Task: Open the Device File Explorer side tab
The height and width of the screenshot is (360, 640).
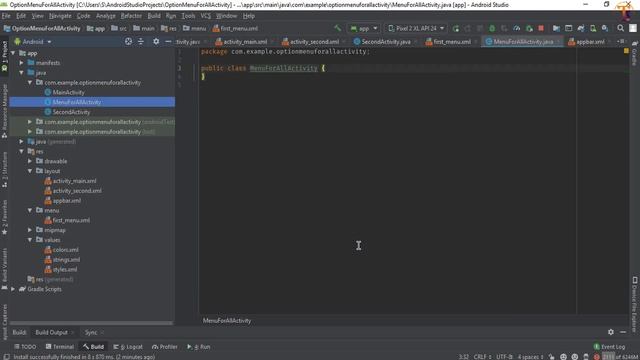Action: [635, 303]
